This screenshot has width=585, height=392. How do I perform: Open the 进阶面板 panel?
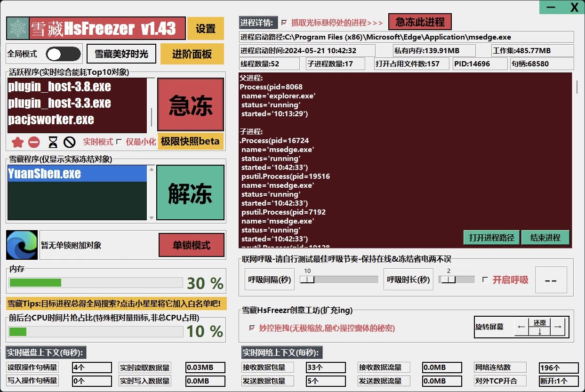point(193,53)
